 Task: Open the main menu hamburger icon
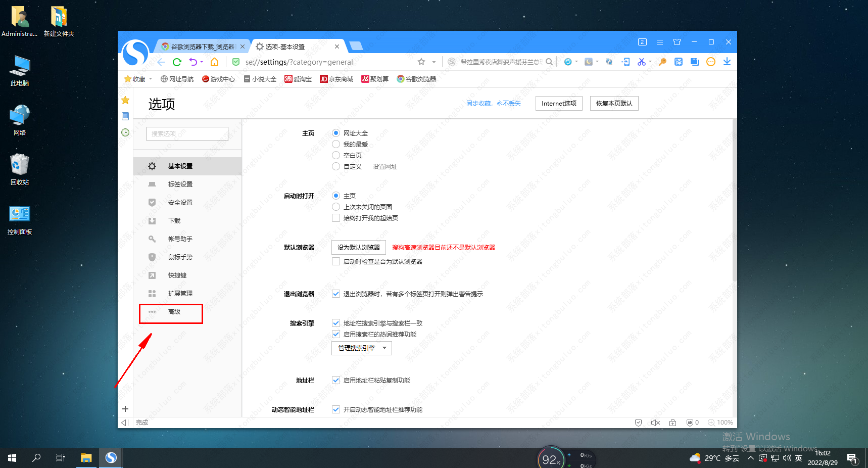[x=660, y=42]
